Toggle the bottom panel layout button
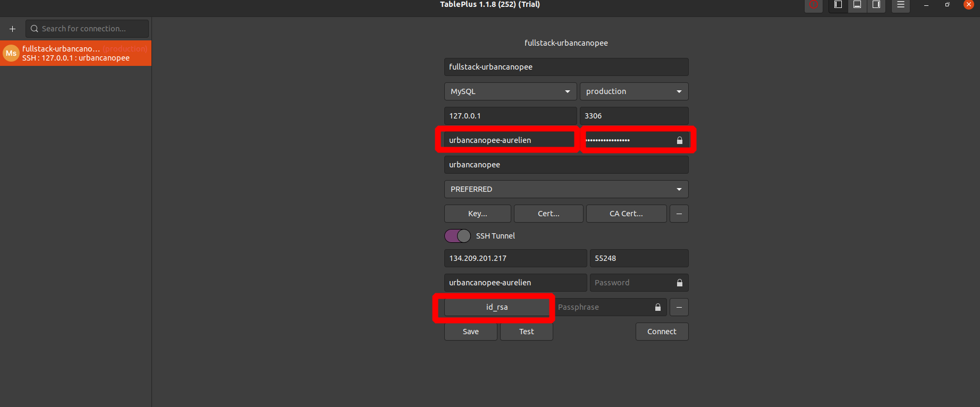Viewport: 980px width, 407px height. 857,5
